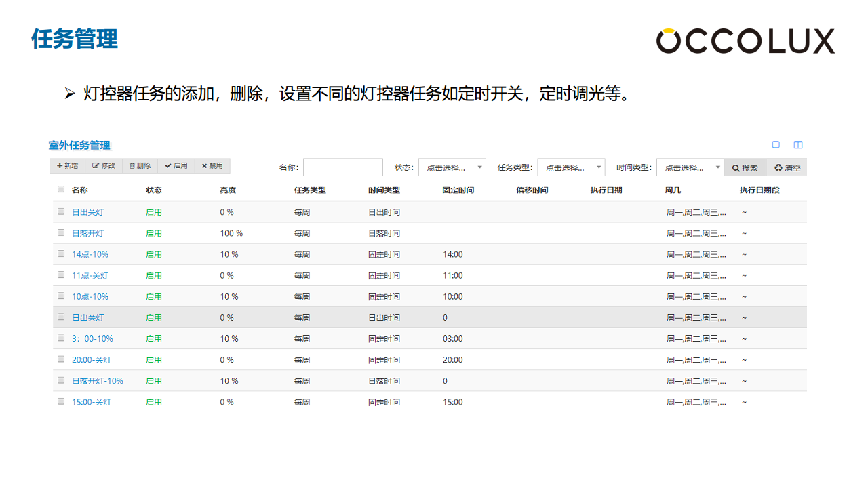Image resolution: width=868 pixels, height=488 pixels.
Task: Click the 10:00 fixed time cell
Action: [453, 296]
